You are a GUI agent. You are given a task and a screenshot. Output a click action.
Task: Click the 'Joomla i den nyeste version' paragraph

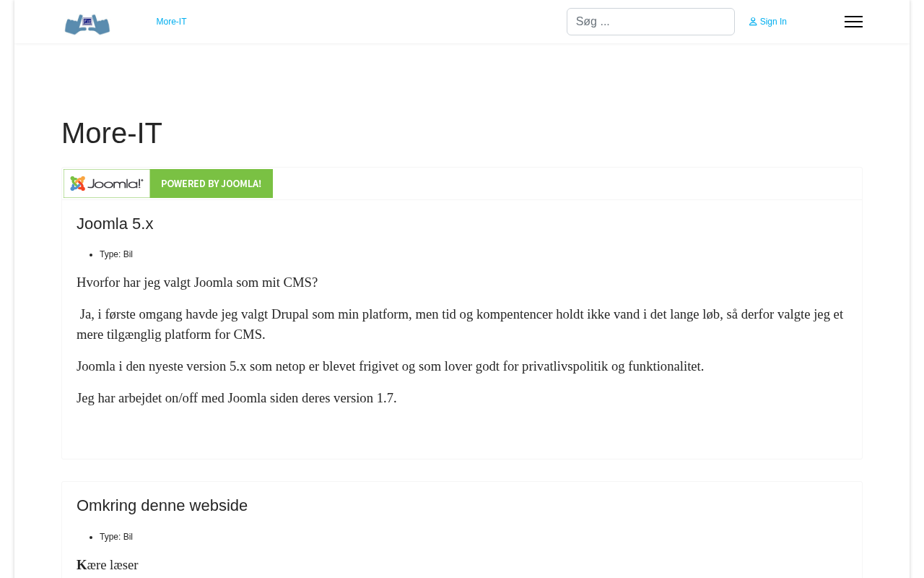point(390,366)
